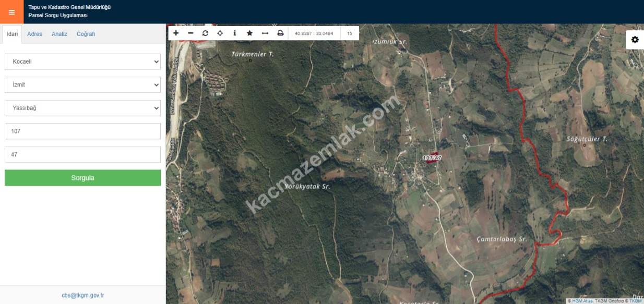Select the info query tool
The height and width of the screenshot is (304, 644).
(x=234, y=33)
